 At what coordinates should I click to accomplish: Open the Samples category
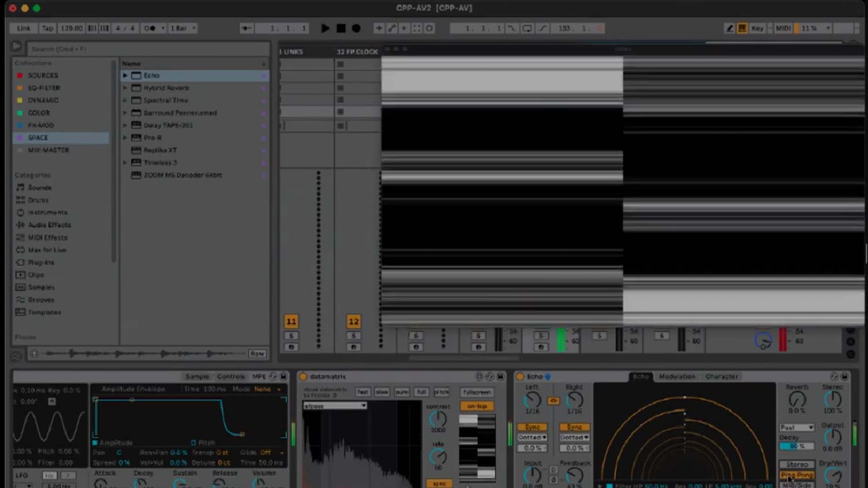41,287
